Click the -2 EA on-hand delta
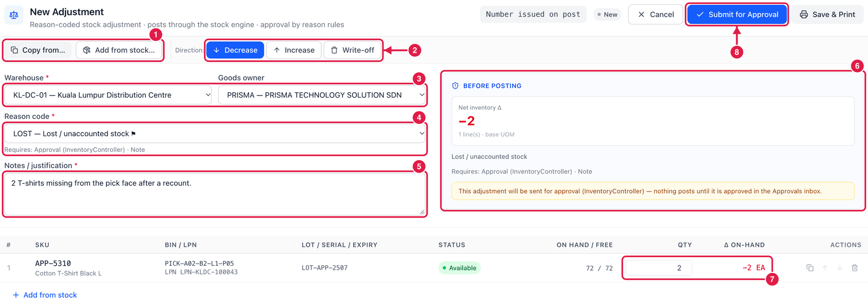Screen dimensions: 868x300 point(754,268)
